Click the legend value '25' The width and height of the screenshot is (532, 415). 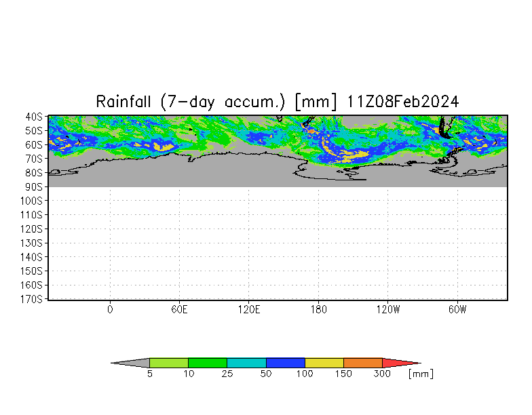[227, 374]
